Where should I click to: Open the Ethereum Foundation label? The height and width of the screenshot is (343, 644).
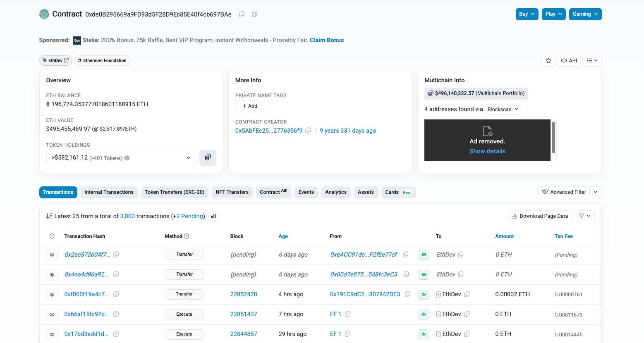pos(102,61)
